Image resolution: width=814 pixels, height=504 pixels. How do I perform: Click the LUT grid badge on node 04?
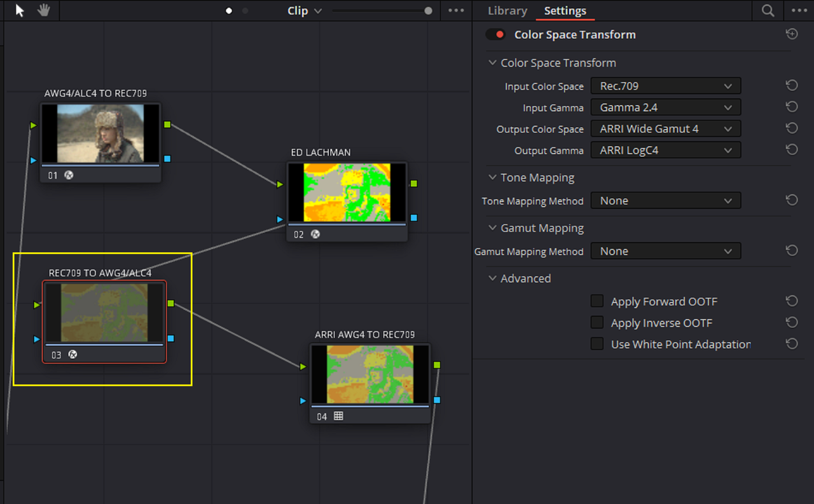[x=338, y=416]
